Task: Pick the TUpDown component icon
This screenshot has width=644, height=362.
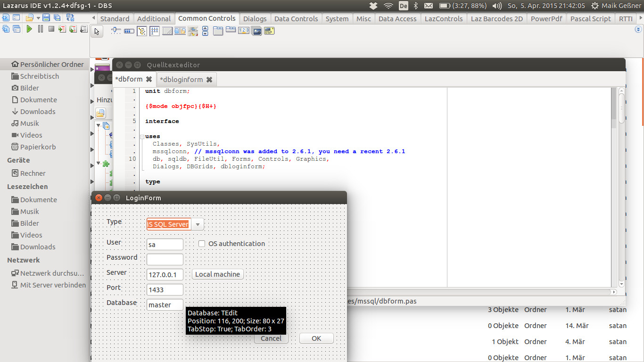Action: 205,31
